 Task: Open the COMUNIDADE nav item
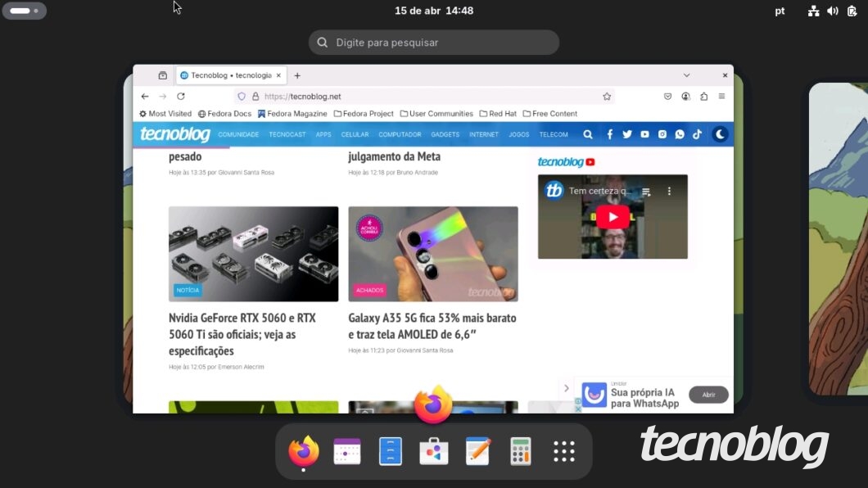coord(238,134)
